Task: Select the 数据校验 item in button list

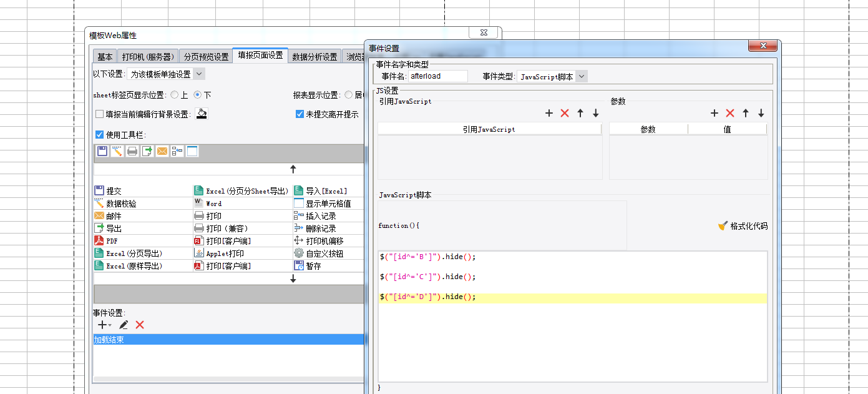Action: [115, 204]
